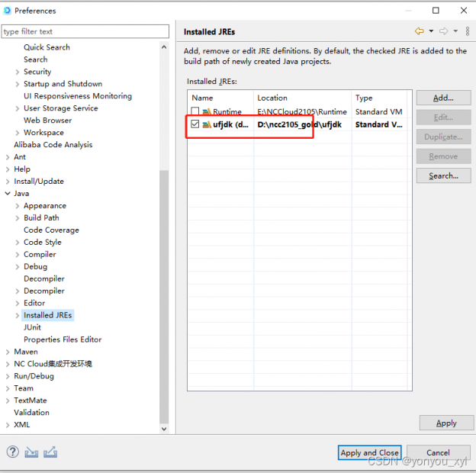Expand the Installed JREs subtree
The height and width of the screenshot is (473, 476).
click(18, 315)
